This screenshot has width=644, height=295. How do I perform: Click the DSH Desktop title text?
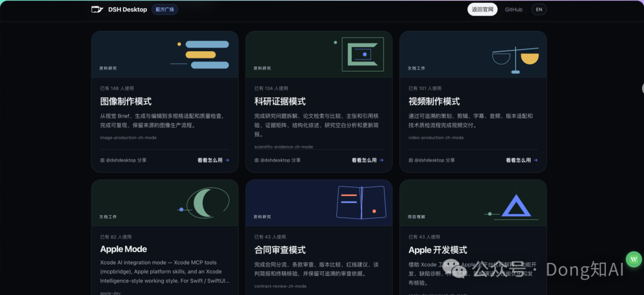128,10
